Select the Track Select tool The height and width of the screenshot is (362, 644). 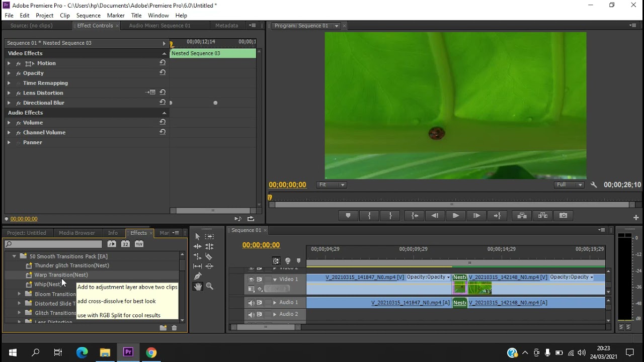click(209, 236)
